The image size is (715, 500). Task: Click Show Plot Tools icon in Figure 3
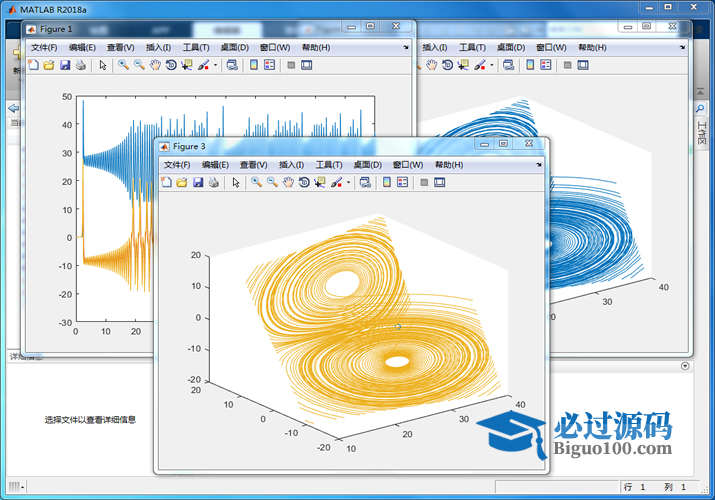coord(439,183)
